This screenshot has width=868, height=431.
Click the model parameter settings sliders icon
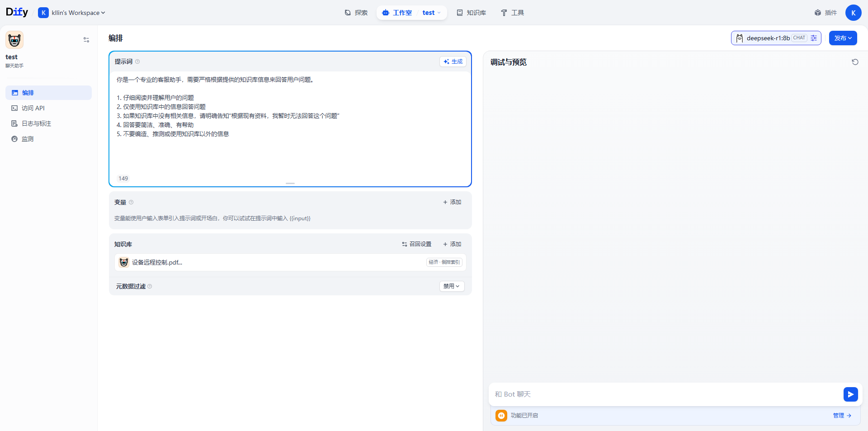[814, 38]
